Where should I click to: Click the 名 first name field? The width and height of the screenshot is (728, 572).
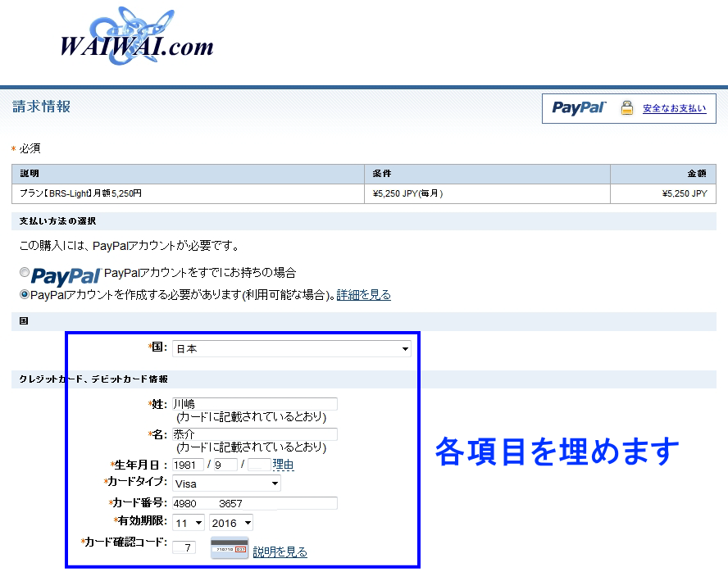(254, 434)
